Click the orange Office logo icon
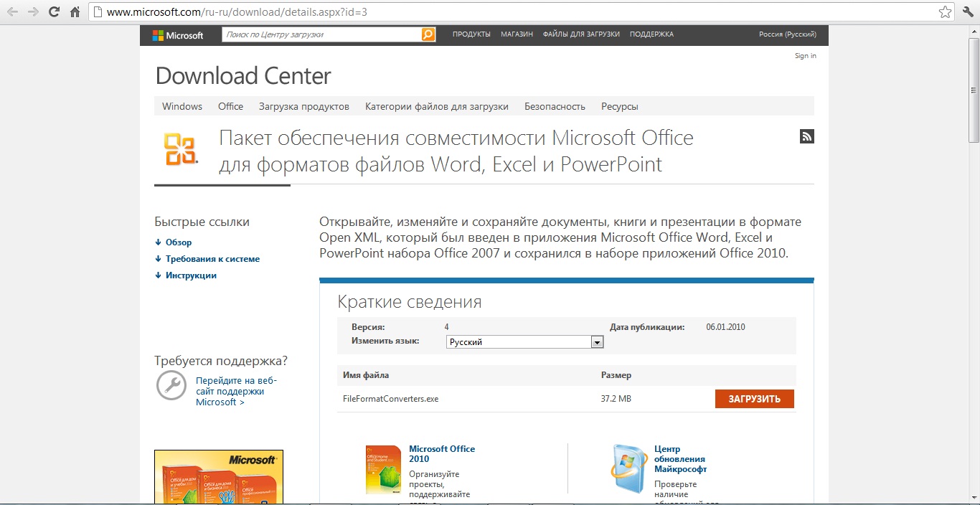This screenshot has height=505, width=980. [180, 149]
